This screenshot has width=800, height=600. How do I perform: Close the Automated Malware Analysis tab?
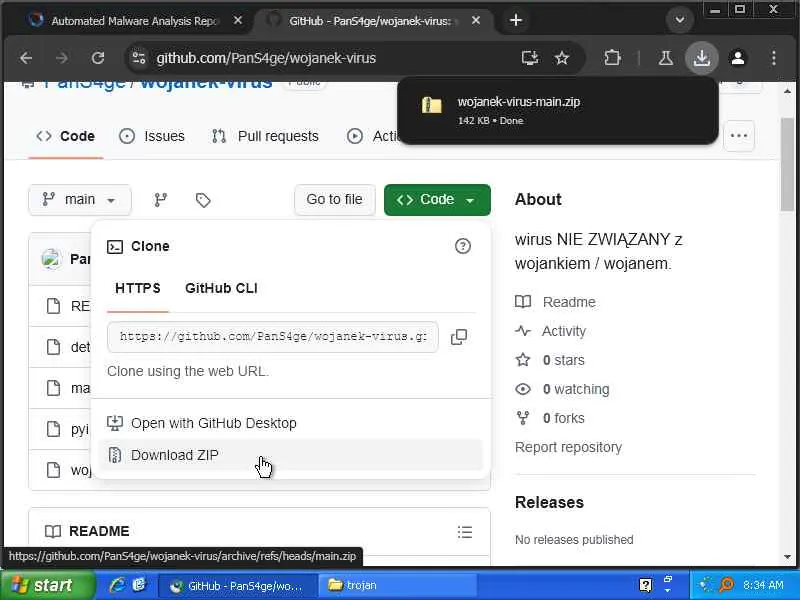tap(238, 20)
